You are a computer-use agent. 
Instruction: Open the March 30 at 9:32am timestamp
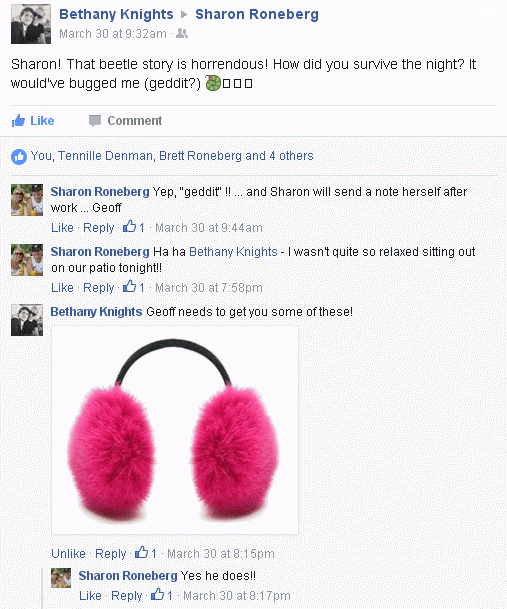(x=113, y=34)
